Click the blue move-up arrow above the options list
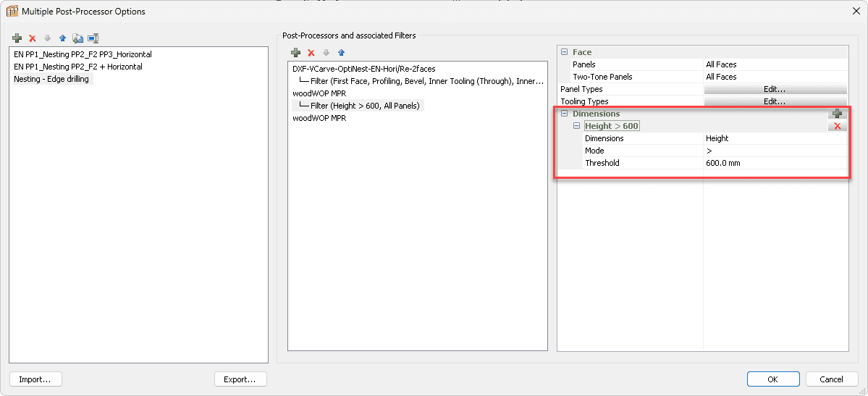 click(x=62, y=38)
